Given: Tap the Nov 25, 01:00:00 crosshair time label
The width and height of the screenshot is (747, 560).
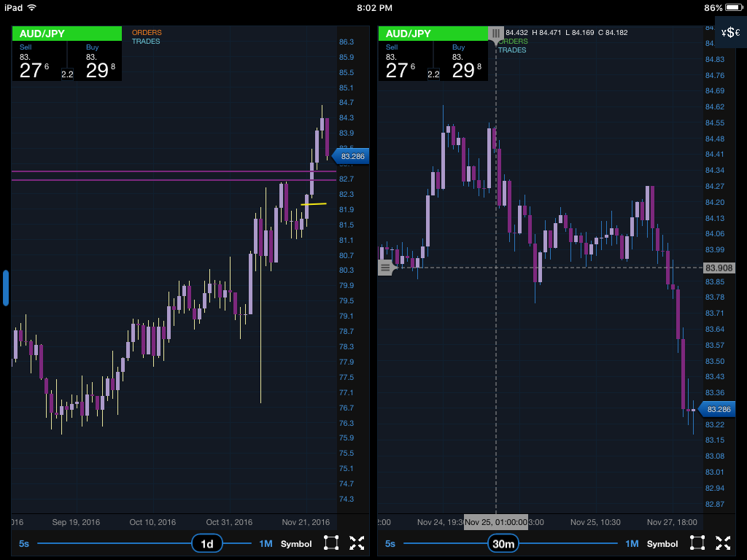Looking at the screenshot, I should tap(496, 522).
